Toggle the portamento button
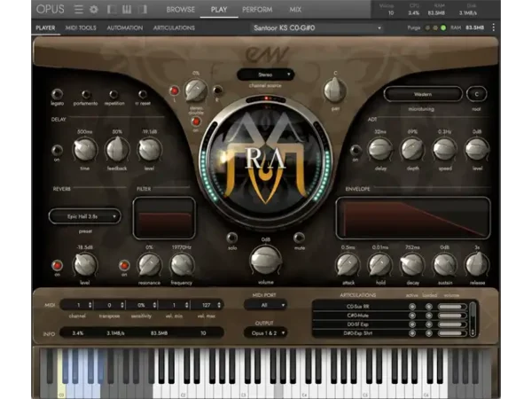The width and height of the screenshot is (532, 399). point(86,94)
